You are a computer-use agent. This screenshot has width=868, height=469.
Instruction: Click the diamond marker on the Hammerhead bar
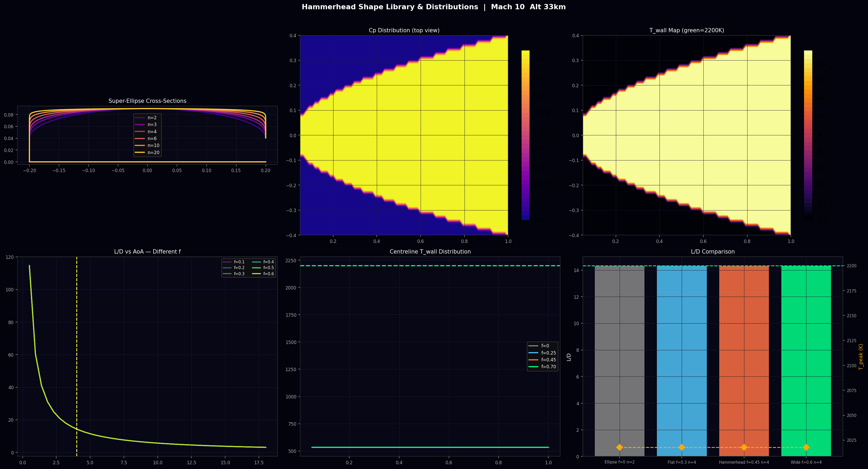click(x=744, y=447)
